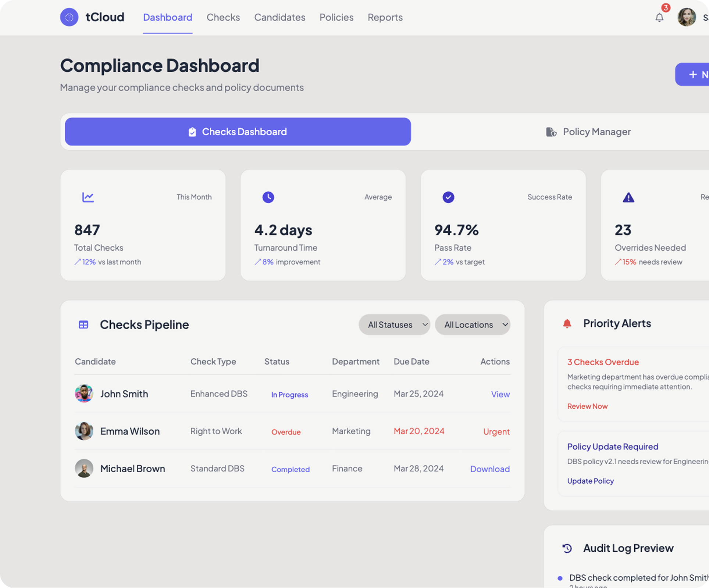The image size is (709, 588).
Task: Click Download for Michael Brown
Action: [490, 469]
